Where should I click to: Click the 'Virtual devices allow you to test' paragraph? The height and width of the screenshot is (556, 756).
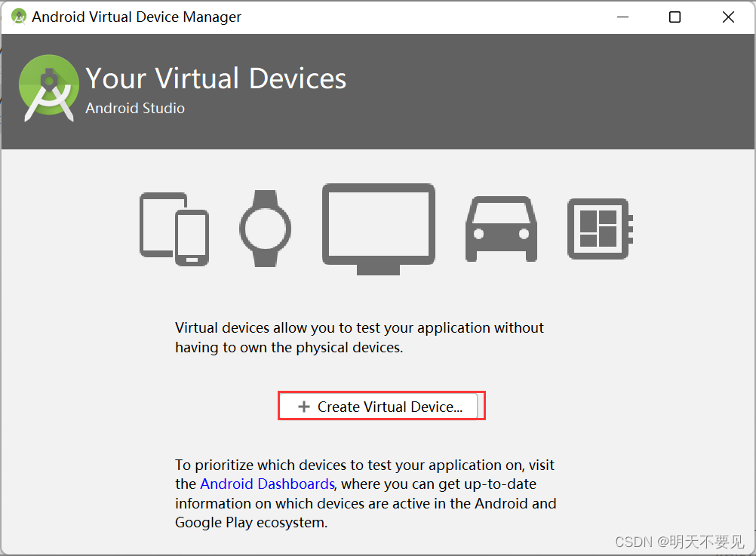coord(359,337)
